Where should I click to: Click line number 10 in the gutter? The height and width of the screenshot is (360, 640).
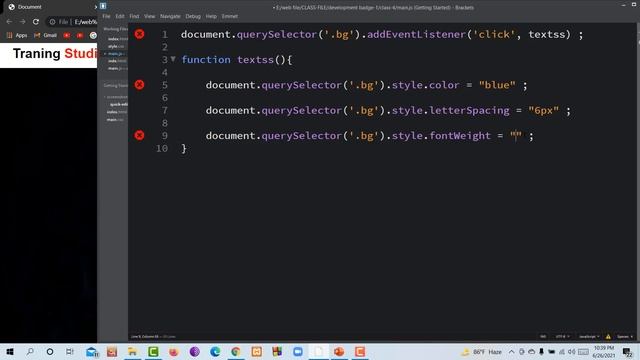[162, 148]
